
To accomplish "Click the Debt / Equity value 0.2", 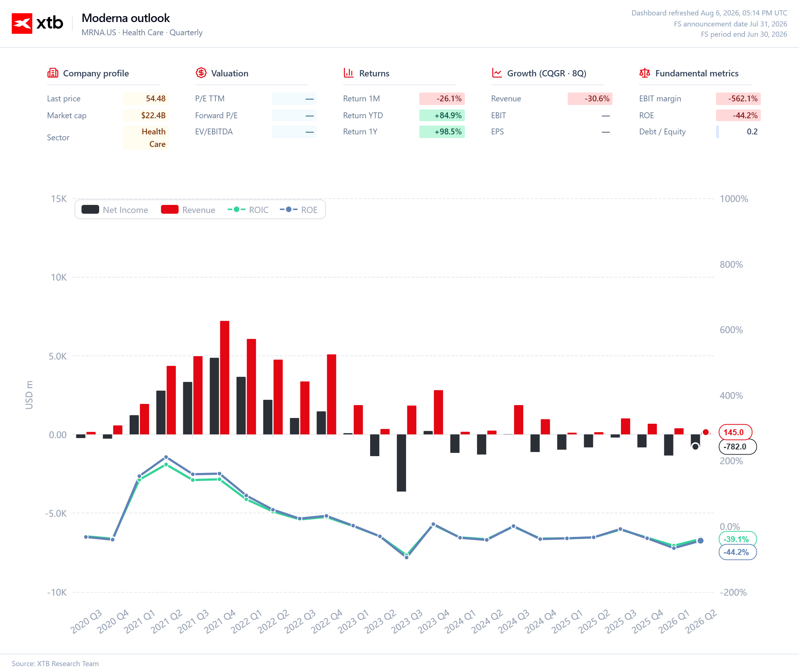I will pos(738,132).
